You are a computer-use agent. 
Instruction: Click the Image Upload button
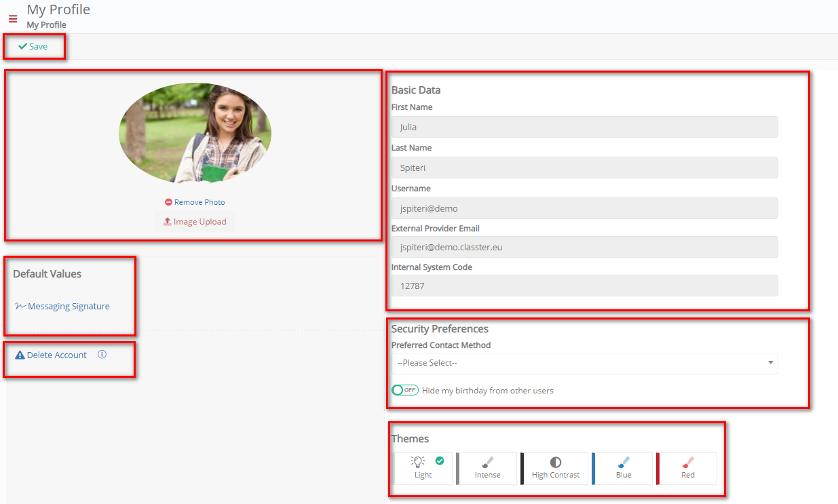click(195, 222)
